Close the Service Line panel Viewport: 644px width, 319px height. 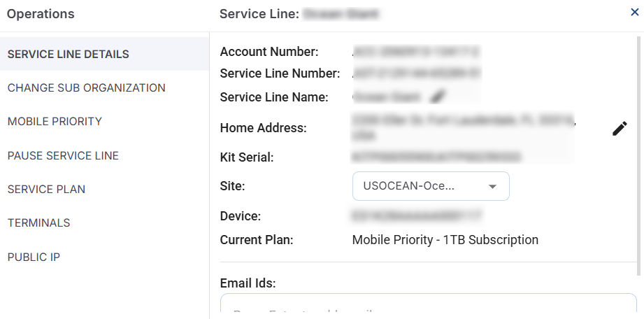pyautogui.click(x=634, y=12)
